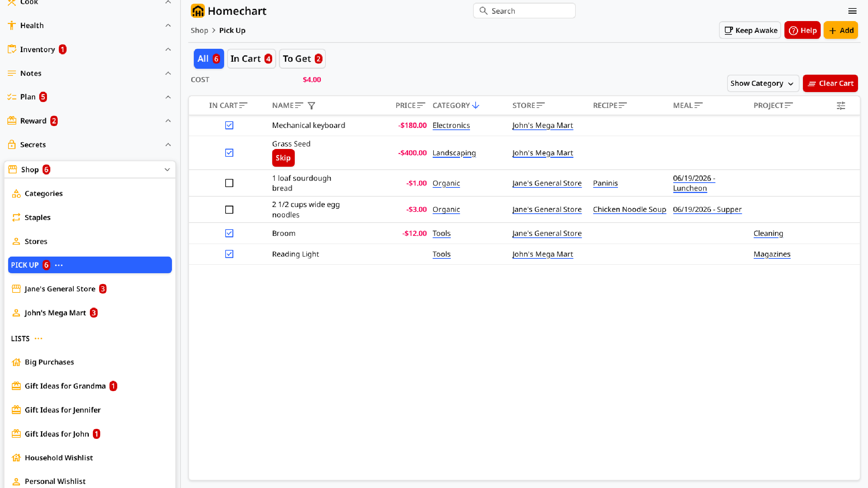Expand the Plan sidebar section
Screen dimensions: 868x488
[x=168, y=97]
